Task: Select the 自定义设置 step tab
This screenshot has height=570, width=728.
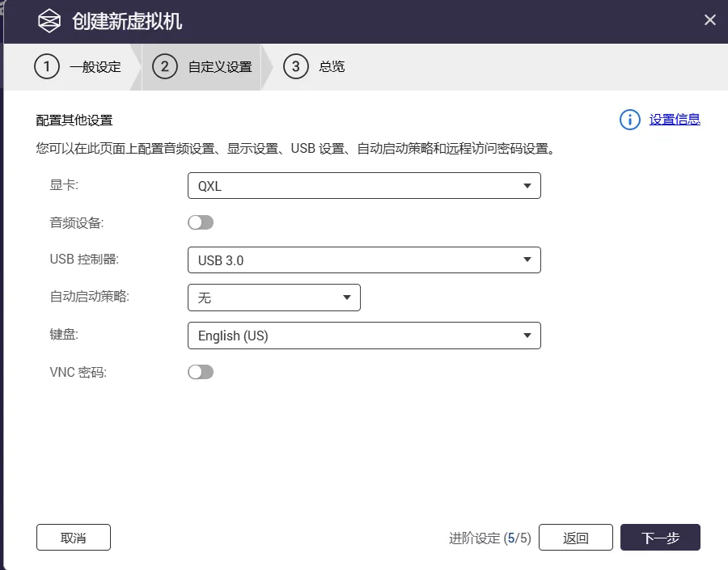Action: pos(220,67)
